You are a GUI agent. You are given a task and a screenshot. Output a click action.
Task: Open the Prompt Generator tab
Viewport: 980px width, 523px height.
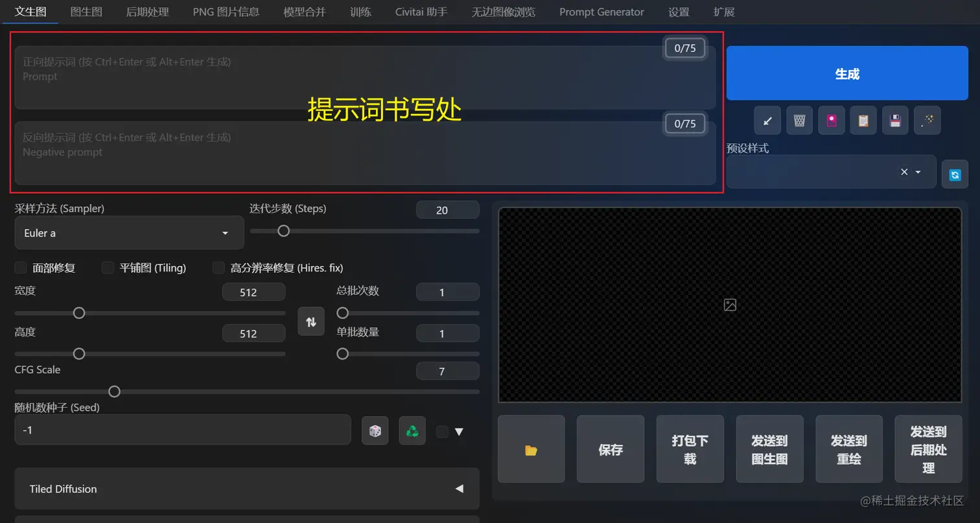pos(601,12)
